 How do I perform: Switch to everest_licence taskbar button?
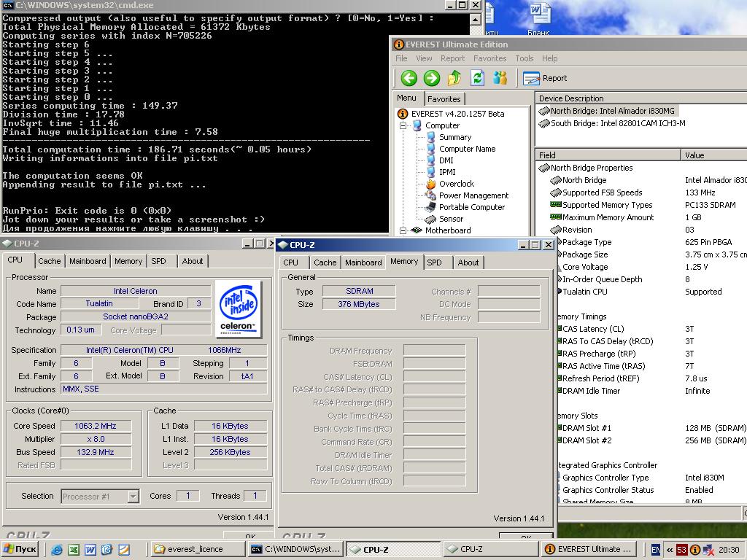[198, 550]
